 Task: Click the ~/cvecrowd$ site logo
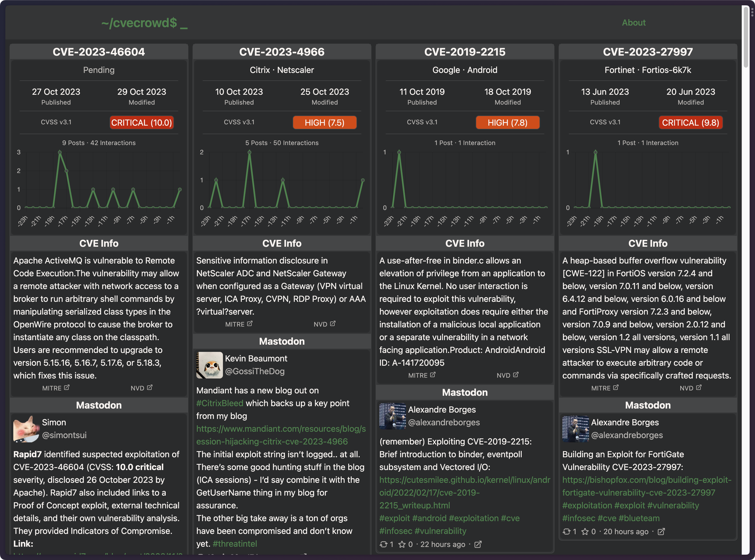coord(144,23)
